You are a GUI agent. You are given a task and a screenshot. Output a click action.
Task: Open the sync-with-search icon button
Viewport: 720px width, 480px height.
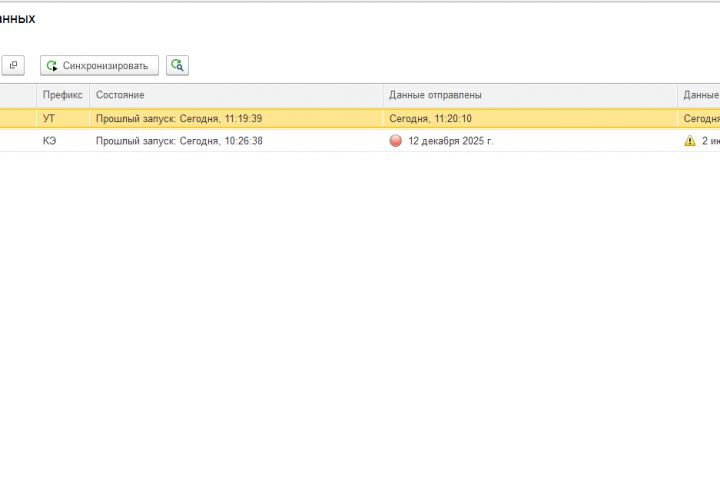177,65
